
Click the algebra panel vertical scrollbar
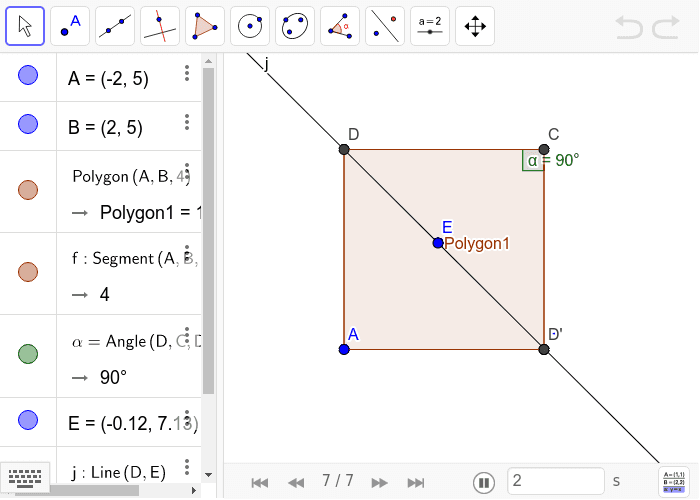coord(208,231)
